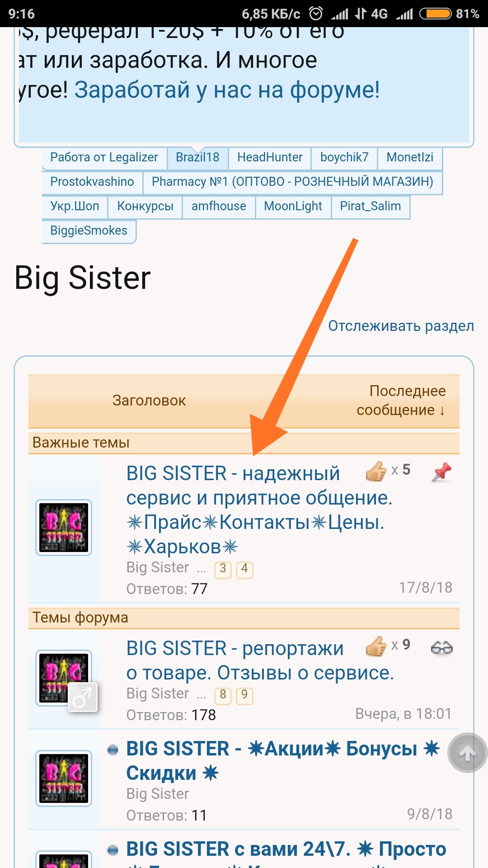Go to page 9 of the репортажи topic
The height and width of the screenshot is (868, 488).
coord(244,696)
